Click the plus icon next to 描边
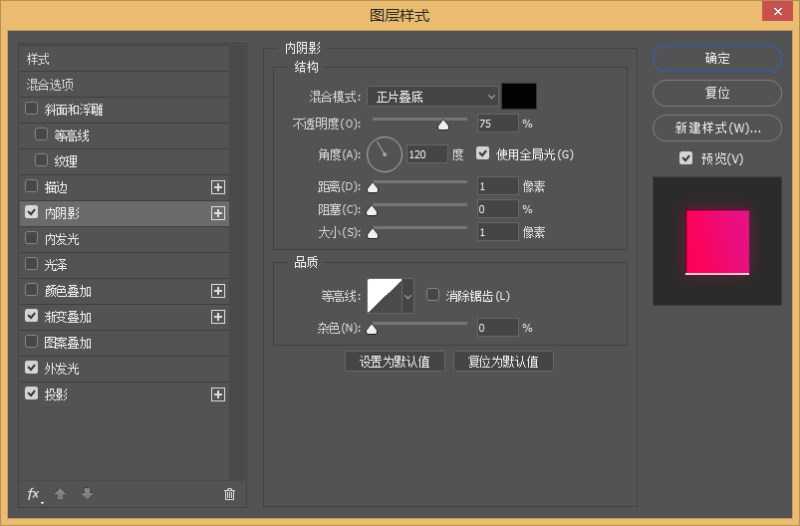This screenshot has height=526, width=800. [218, 187]
